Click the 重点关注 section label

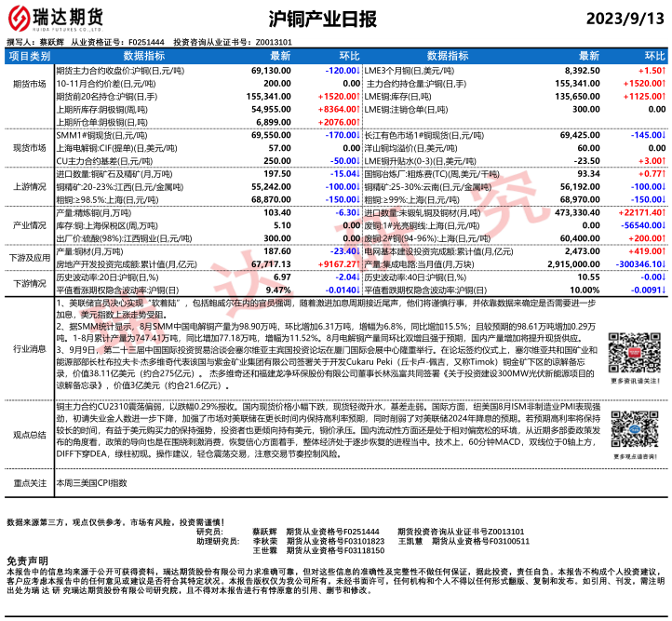pos(29,484)
